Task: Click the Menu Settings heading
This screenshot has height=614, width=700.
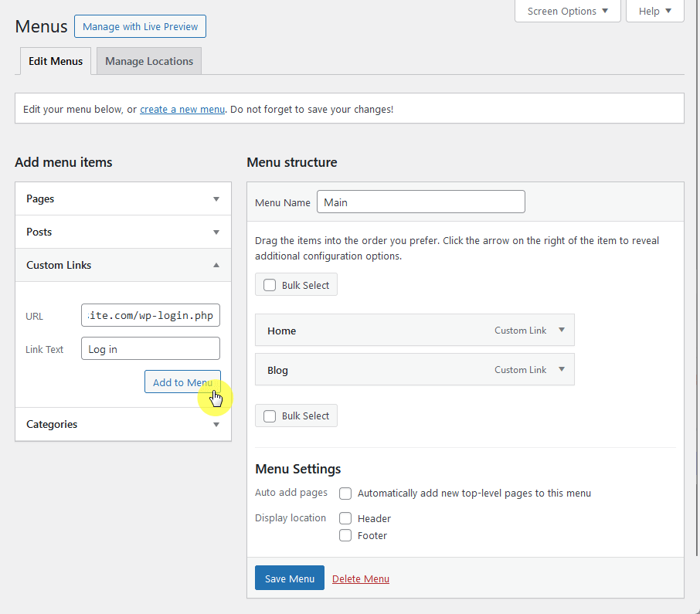Action: [297, 469]
